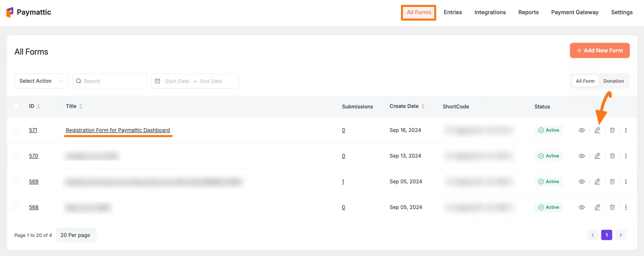
Task: Open three-dot menu for form 571
Action: 626,130
